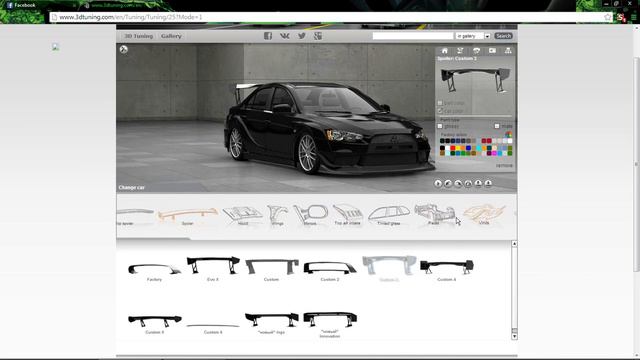Open the Google Plus share icon
The width and height of the screenshot is (640, 360).
point(318,36)
